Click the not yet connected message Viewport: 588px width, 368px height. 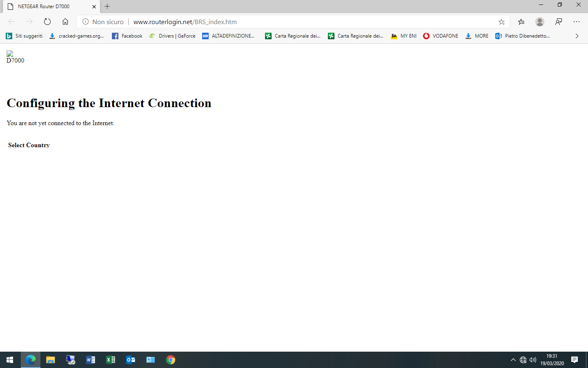click(x=60, y=123)
